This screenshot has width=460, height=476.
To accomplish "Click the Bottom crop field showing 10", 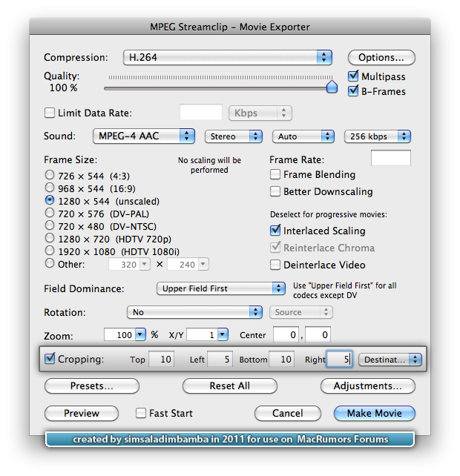I will (x=281, y=360).
